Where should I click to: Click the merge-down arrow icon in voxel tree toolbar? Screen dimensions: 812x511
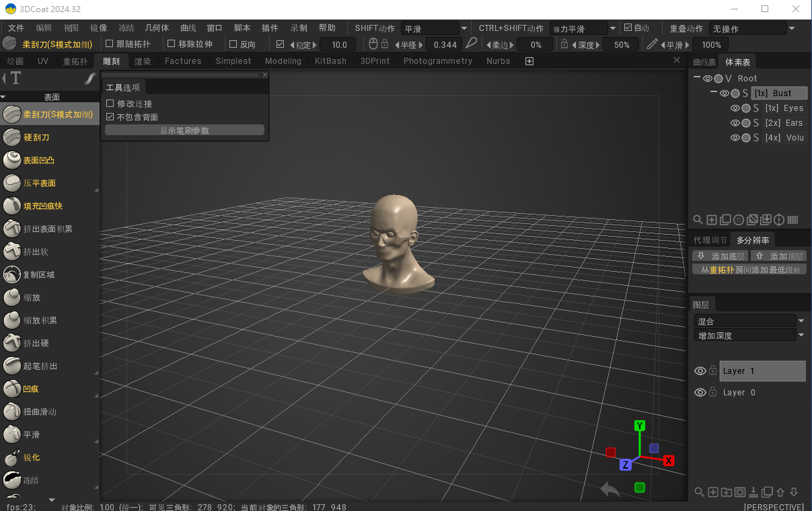[766, 220]
